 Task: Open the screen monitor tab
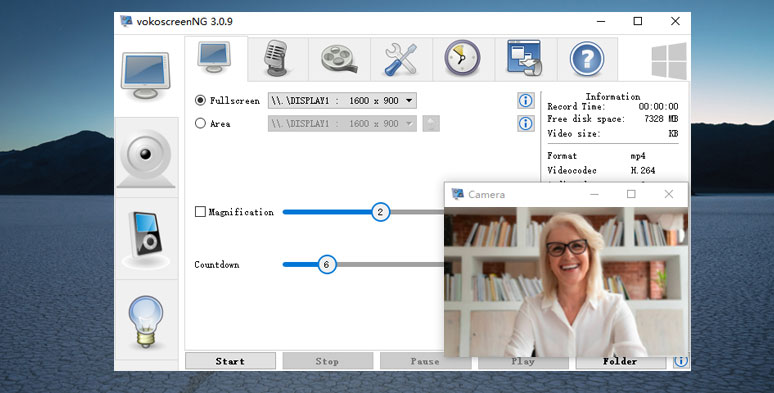pyautogui.click(x=215, y=59)
